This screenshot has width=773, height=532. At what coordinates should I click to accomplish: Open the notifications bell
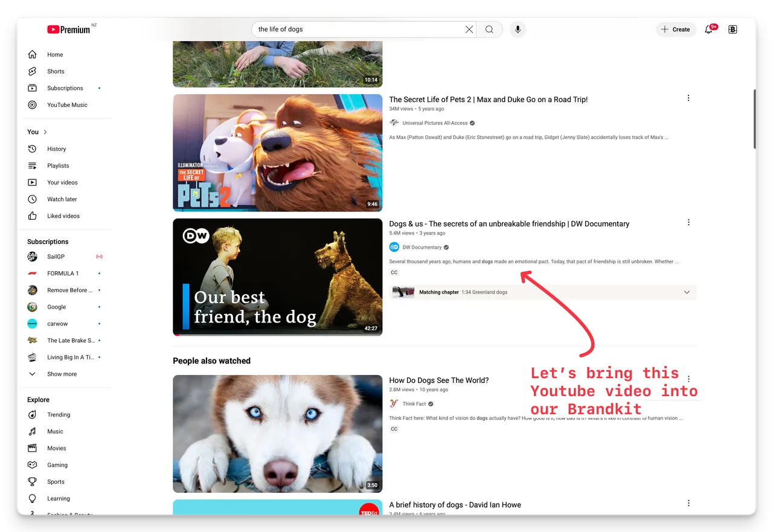click(x=708, y=30)
